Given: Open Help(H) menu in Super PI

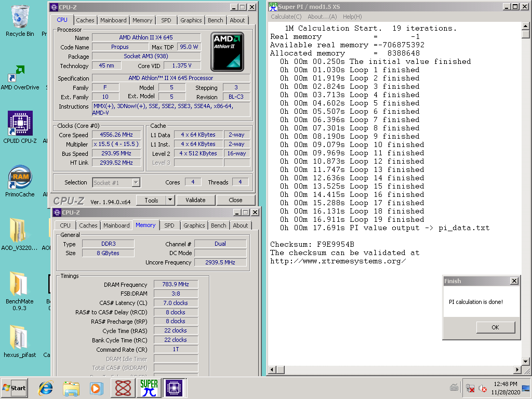Looking at the screenshot, I should [x=352, y=17].
